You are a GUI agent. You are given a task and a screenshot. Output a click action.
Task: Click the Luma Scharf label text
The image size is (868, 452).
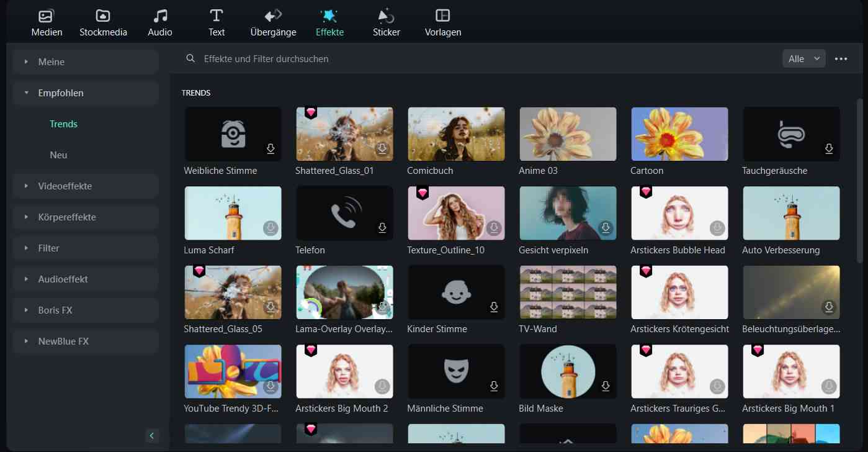coord(209,250)
